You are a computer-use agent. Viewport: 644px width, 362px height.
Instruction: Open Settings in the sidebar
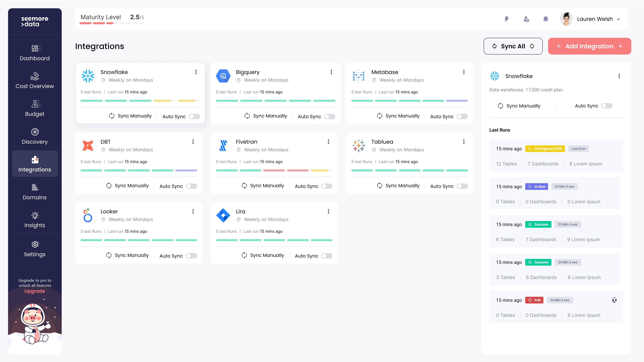click(x=35, y=249)
